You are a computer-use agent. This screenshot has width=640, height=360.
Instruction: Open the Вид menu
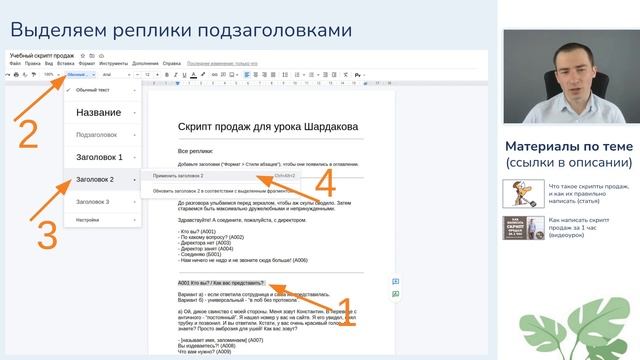49,64
